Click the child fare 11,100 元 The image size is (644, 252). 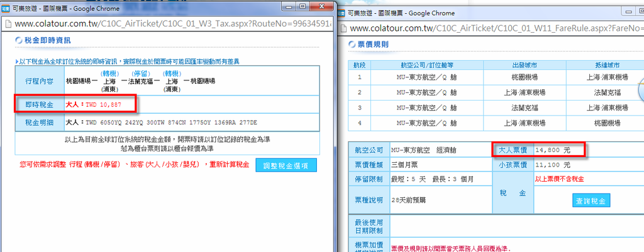553,165
